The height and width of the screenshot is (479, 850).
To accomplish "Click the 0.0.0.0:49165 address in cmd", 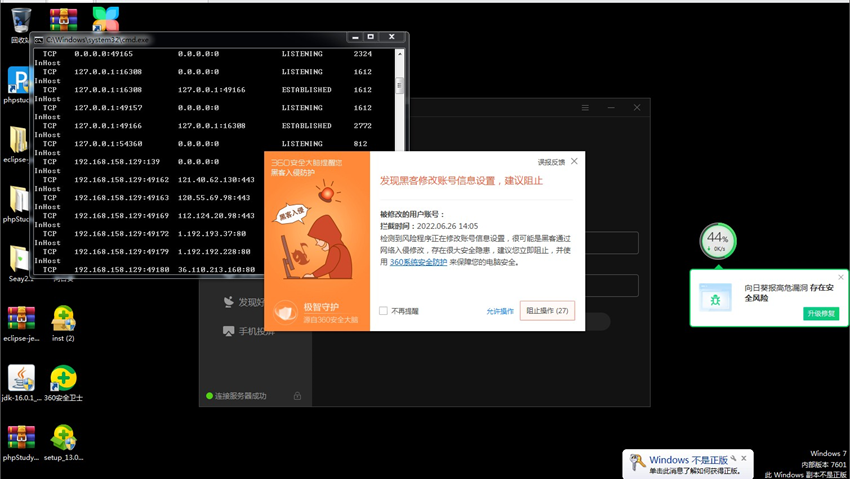I will coord(104,54).
